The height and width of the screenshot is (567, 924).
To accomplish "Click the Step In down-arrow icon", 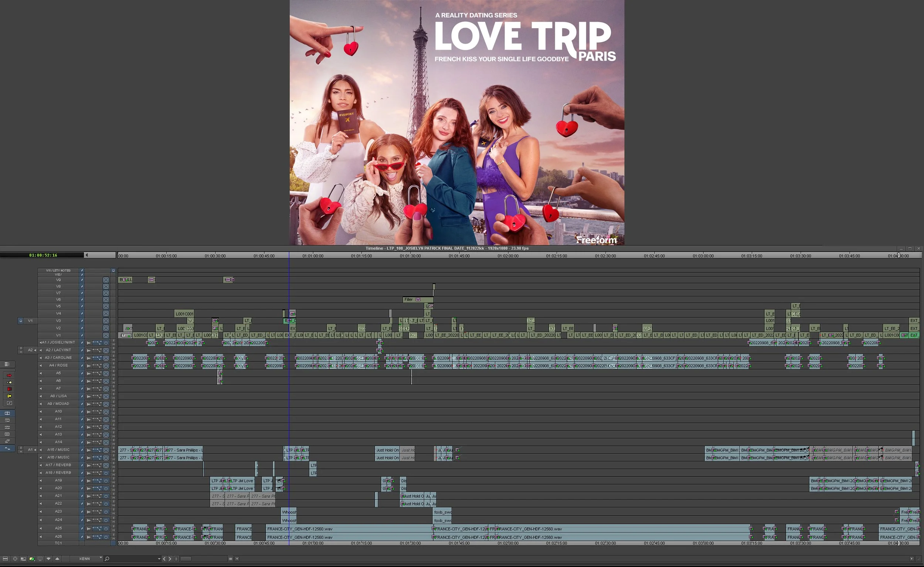I will pos(48,559).
